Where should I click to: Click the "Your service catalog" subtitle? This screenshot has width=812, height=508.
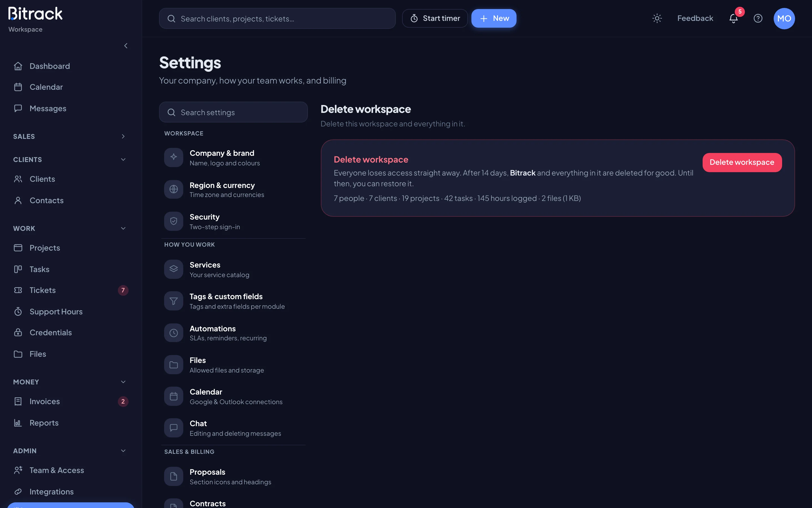pos(219,275)
